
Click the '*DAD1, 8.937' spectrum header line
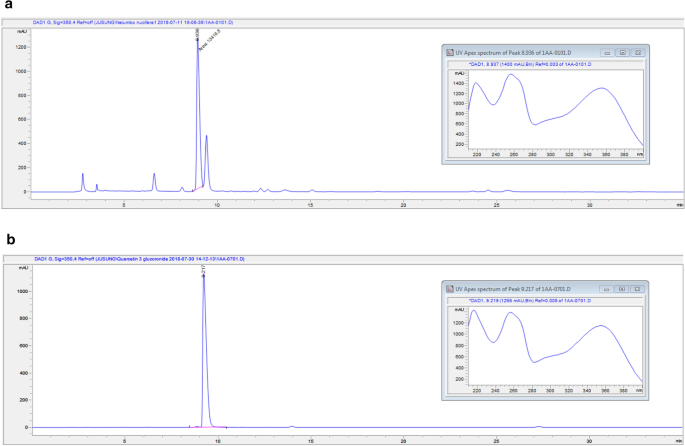pyautogui.click(x=530, y=64)
